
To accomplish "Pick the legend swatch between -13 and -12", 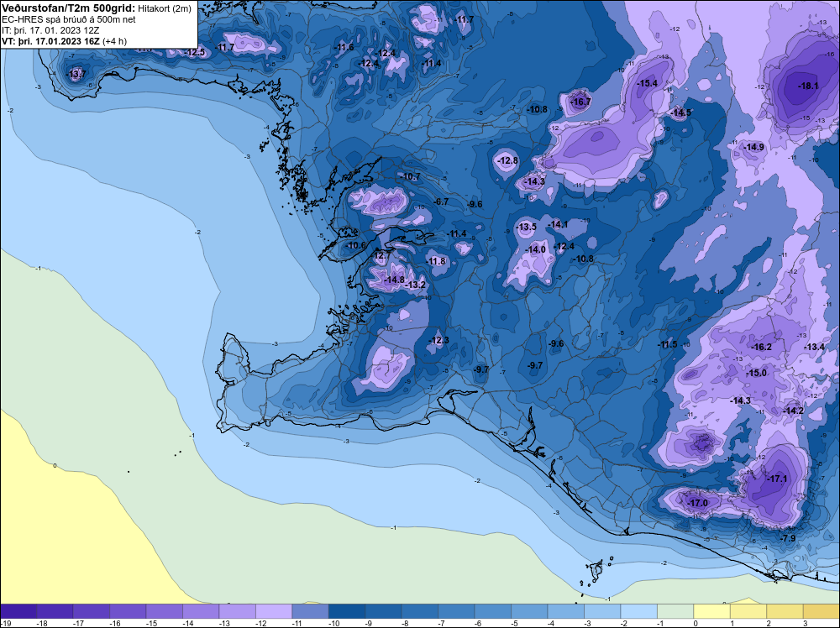I will pyautogui.click(x=238, y=611).
